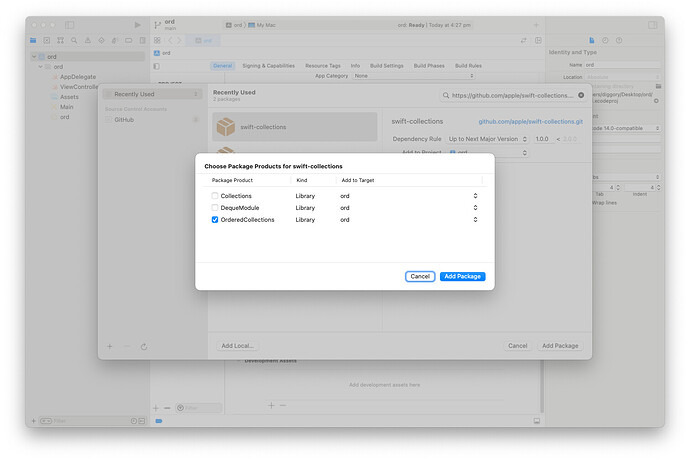The height and width of the screenshot is (461, 690).
Task: Collapse the ord group folder
Action: tap(40, 67)
